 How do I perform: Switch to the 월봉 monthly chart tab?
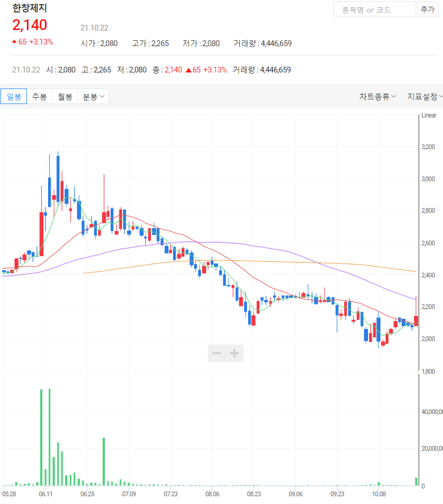[65, 96]
